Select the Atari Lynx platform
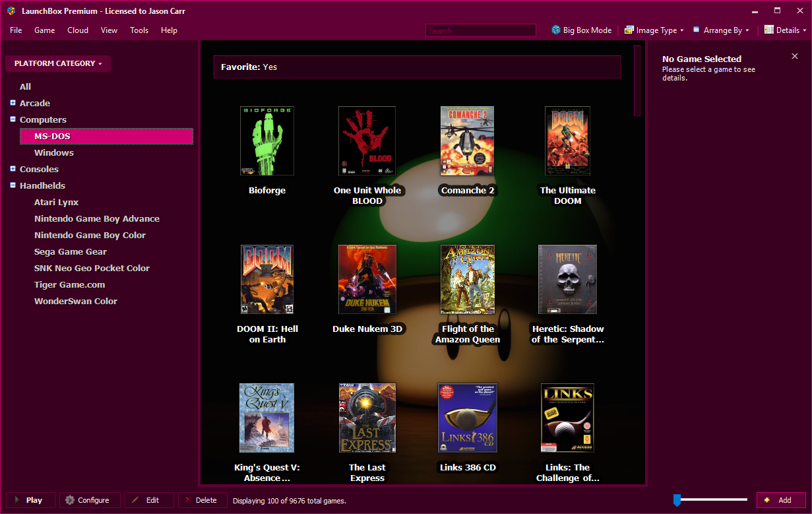The height and width of the screenshot is (514, 812). pos(56,202)
